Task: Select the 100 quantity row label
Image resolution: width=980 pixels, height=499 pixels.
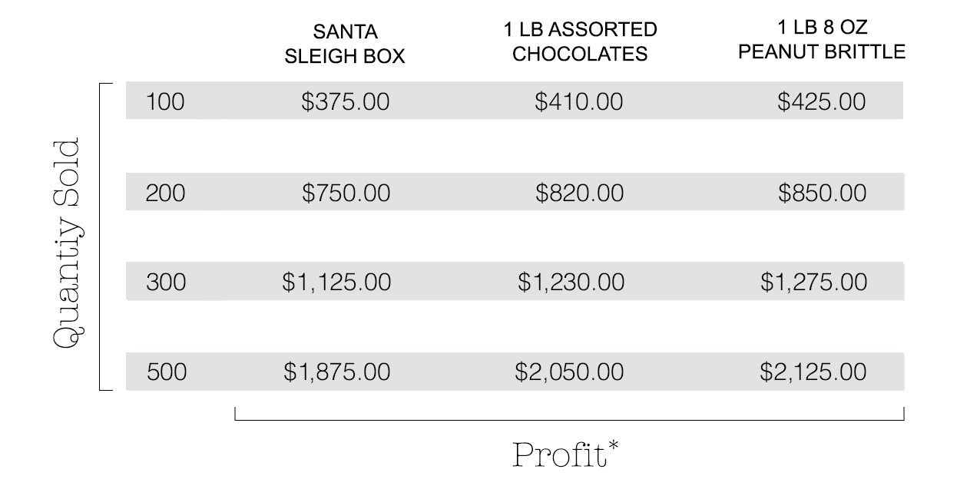Action: [165, 102]
